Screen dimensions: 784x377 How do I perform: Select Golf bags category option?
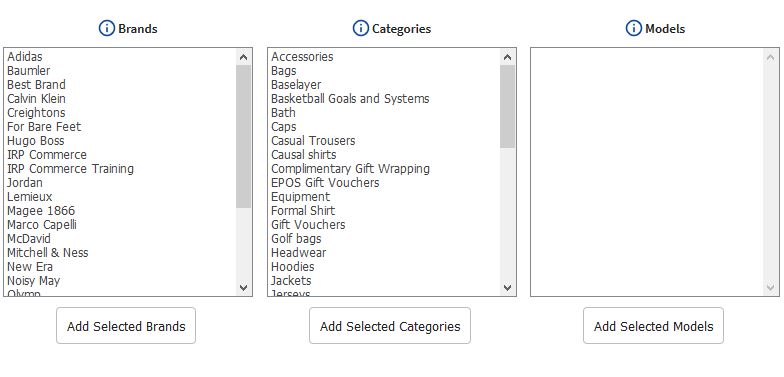(x=296, y=239)
